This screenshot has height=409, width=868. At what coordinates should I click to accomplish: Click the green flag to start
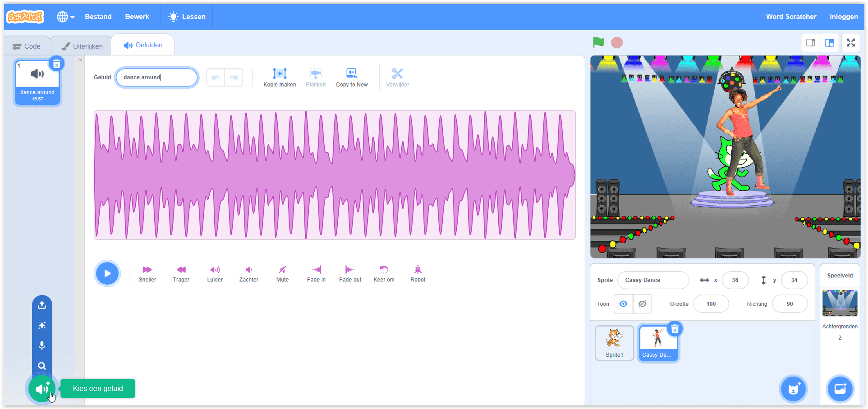point(598,43)
